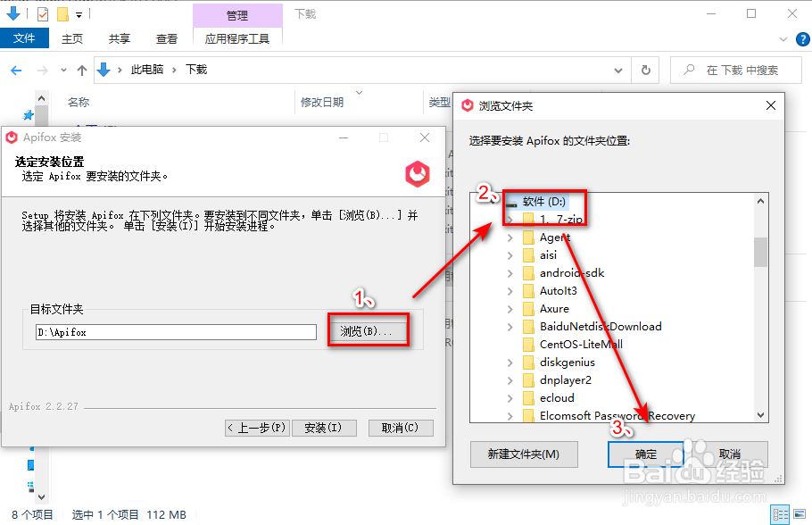812x525 pixels.
Task: Click 确定 in folder browse dialog
Action: 646,454
